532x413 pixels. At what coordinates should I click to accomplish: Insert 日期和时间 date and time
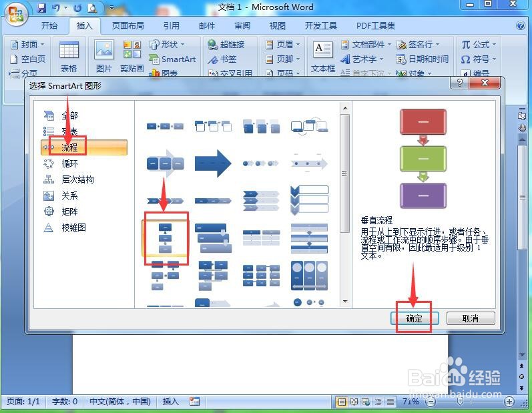(423, 59)
